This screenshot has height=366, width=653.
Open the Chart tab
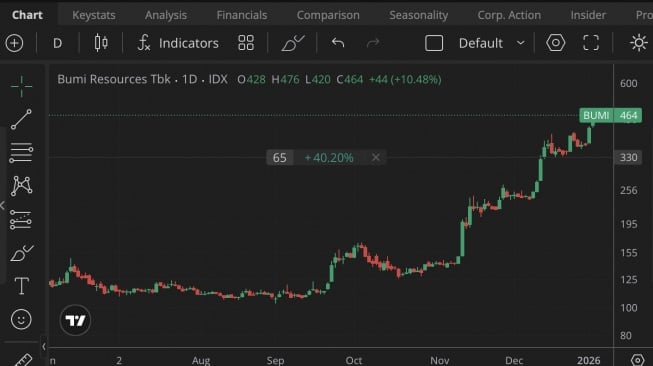tap(27, 15)
